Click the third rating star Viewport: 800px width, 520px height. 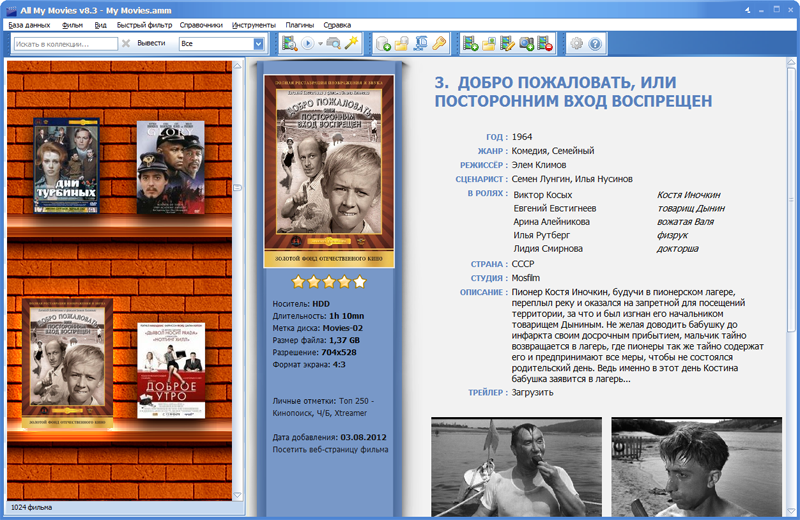tap(329, 281)
